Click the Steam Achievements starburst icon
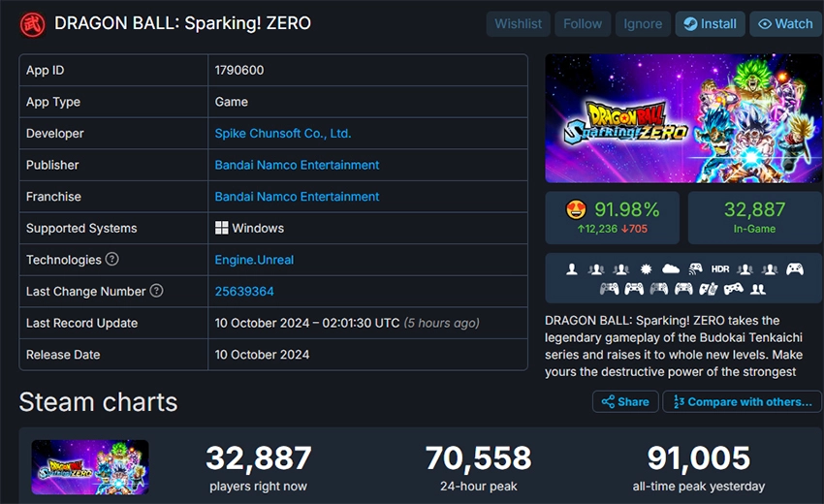This screenshot has height=504, width=824. coord(646,268)
